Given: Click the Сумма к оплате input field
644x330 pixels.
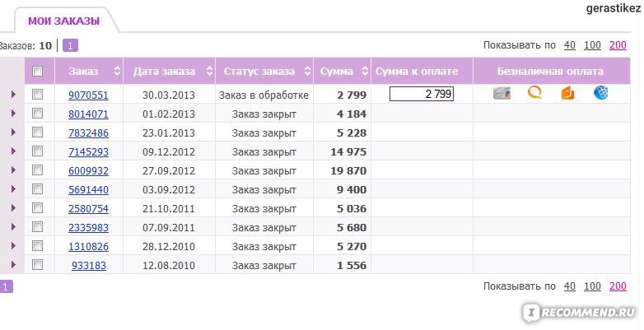Looking at the screenshot, I should click(x=422, y=95).
